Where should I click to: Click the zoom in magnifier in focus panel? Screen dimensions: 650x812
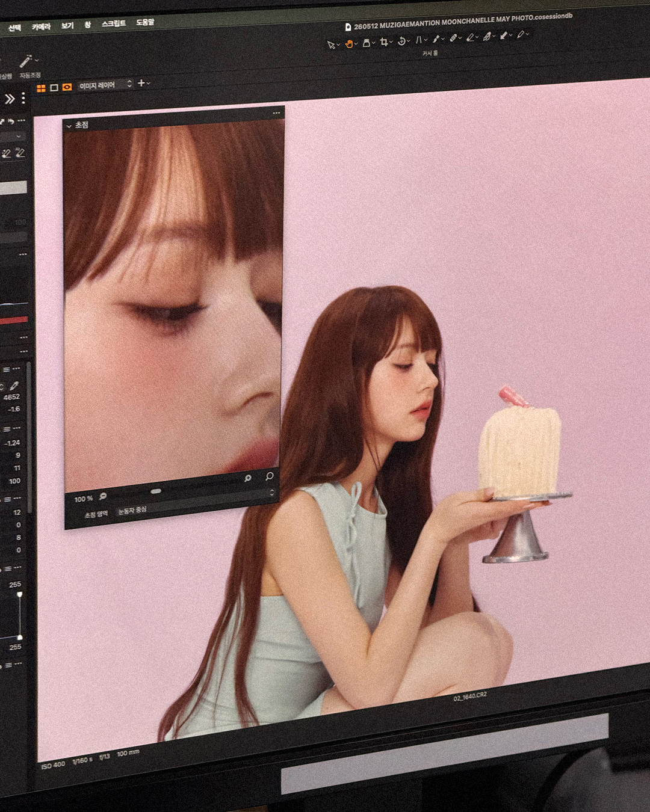pyautogui.click(x=247, y=478)
